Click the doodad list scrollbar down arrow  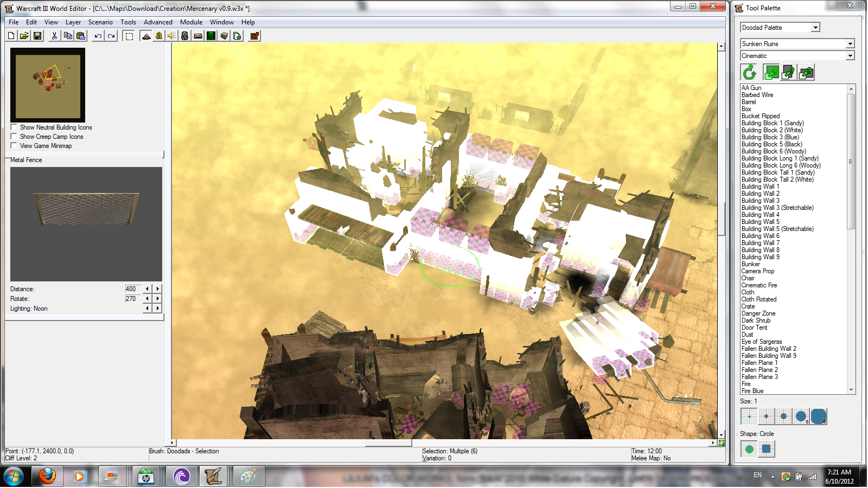click(x=851, y=390)
